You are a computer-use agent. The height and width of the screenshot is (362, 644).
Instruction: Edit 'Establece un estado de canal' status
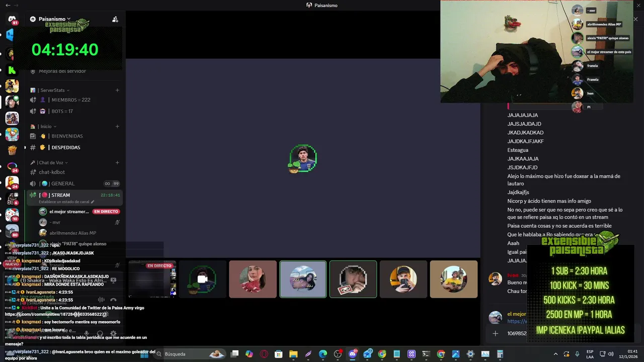coord(66,202)
